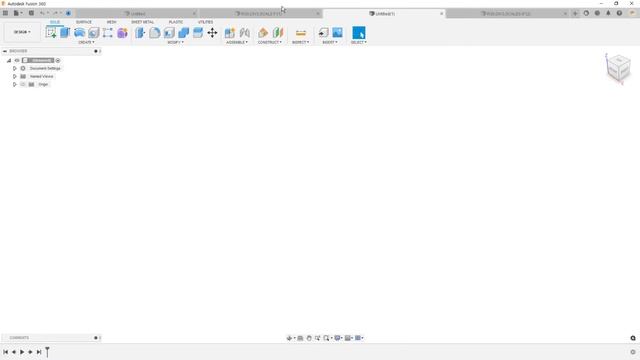Expand the Document Settings node
The image size is (640, 360).
(15, 69)
